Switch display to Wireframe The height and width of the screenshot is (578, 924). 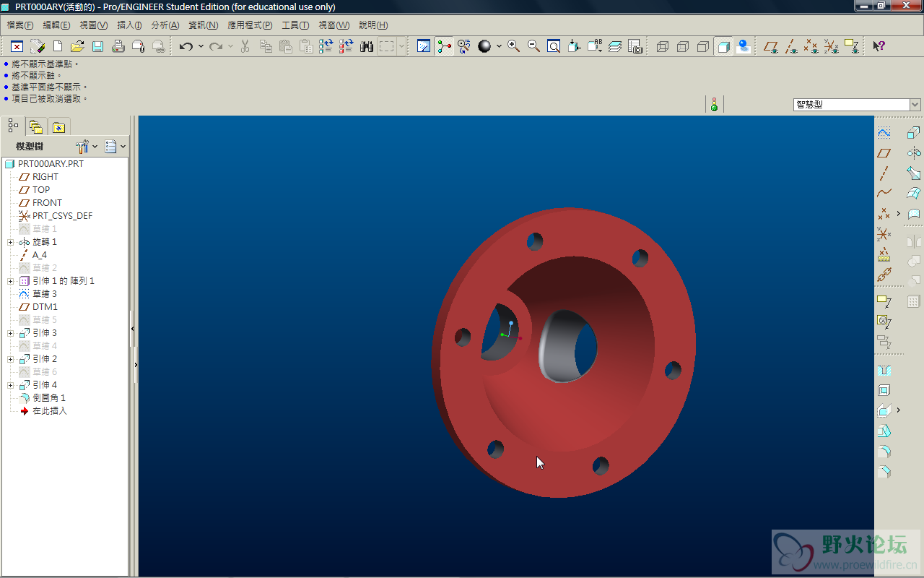(x=663, y=46)
